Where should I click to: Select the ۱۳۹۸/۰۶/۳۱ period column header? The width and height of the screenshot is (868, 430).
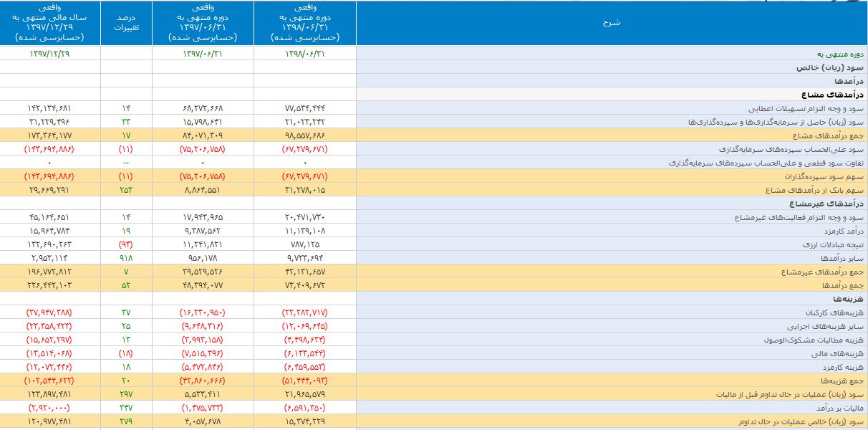pyautogui.click(x=305, y=24)
